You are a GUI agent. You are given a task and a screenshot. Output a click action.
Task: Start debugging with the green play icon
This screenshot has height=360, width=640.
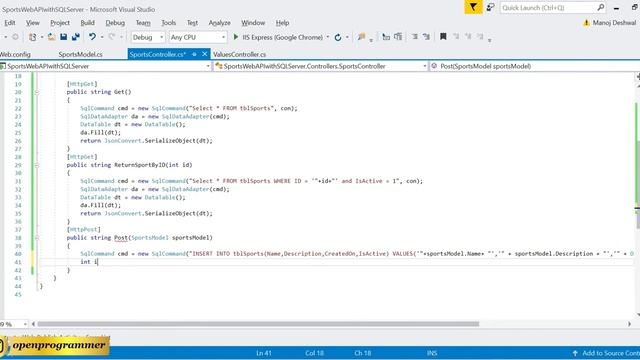pyautogui.click(x=236, y=37)
